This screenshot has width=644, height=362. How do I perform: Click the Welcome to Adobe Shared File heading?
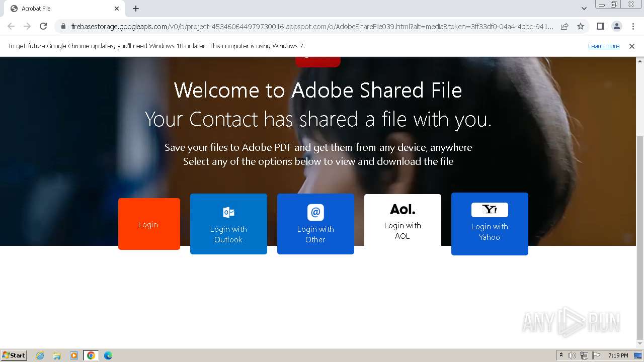click(x=318, y=90)
